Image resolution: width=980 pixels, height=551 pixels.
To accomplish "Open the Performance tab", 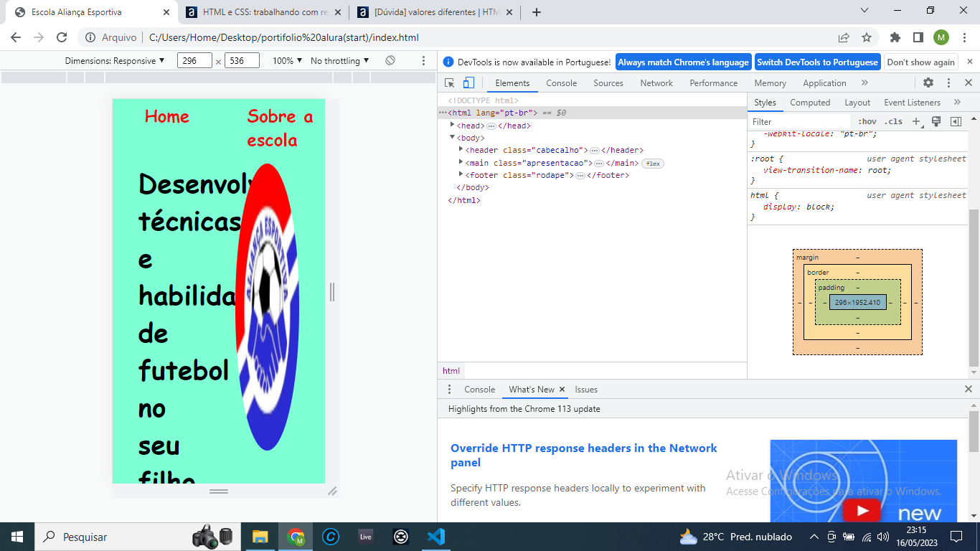I will (x=714, y=83).
